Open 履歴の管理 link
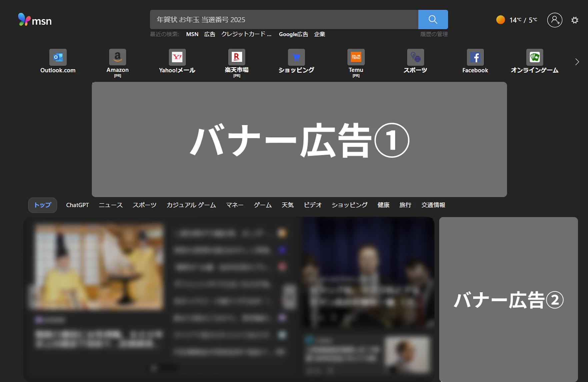 434,34
